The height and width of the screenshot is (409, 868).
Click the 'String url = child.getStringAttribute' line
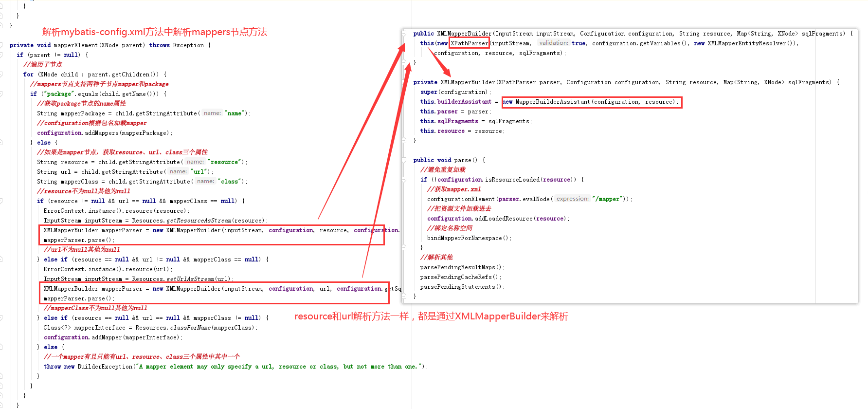click(126, 172)
